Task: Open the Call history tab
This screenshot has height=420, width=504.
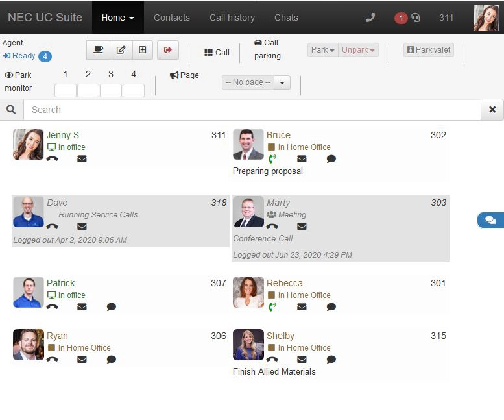Action: pos(232,18)
